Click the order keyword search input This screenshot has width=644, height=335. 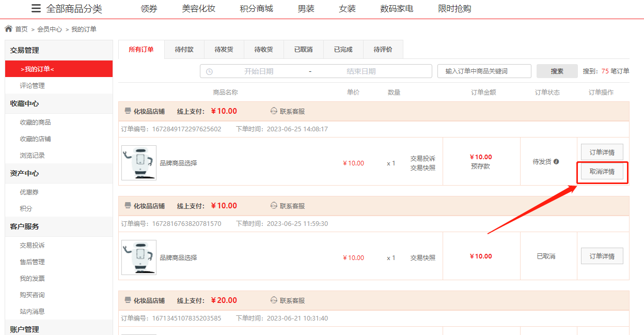[484, 71]
